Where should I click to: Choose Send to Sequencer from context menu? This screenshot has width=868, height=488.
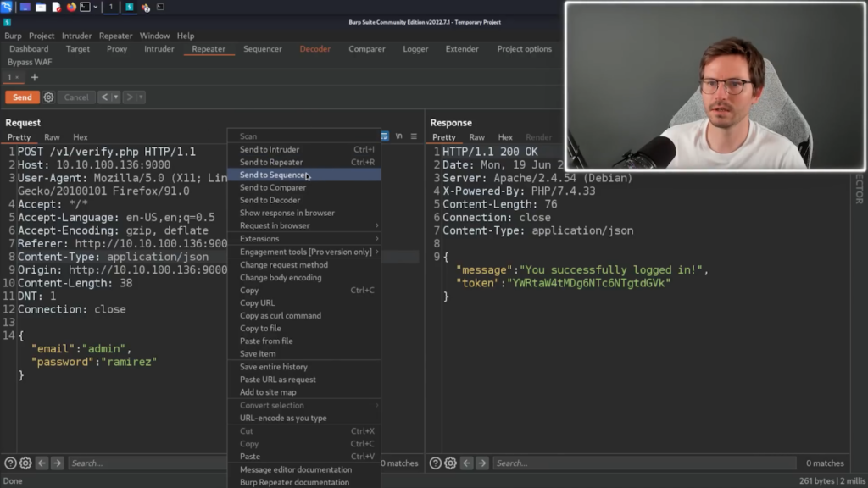pos(272,175)
